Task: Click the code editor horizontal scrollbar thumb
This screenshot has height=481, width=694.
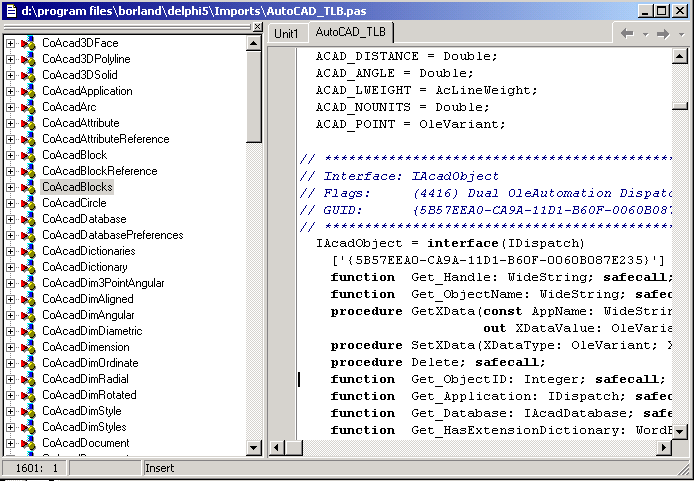Action: [x=293, y=447]
